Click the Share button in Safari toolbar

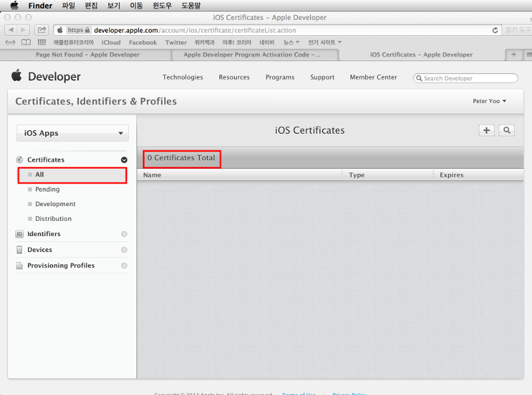[x=42, y=30]
